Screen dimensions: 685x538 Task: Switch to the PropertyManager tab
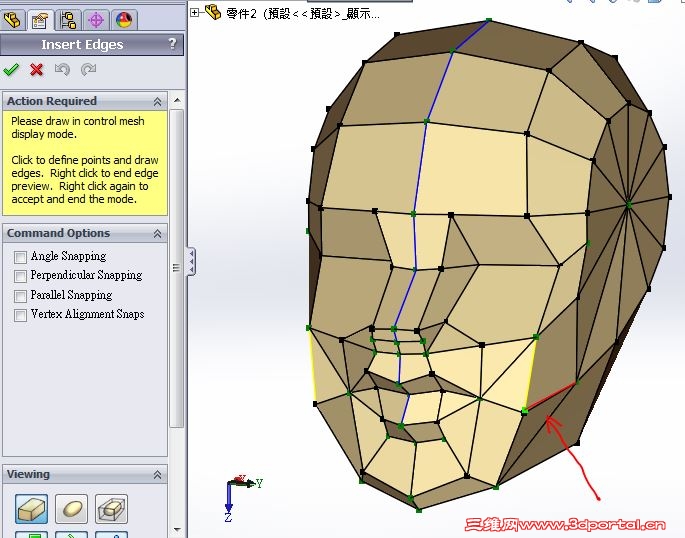coord(40,20)
